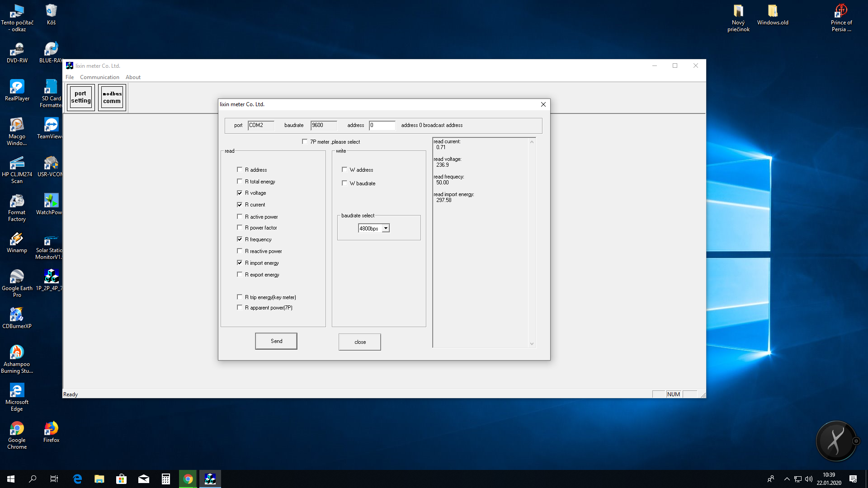Click the close button in dialog
This screenshot has width=868, height=488.
[x=360, y=342]
